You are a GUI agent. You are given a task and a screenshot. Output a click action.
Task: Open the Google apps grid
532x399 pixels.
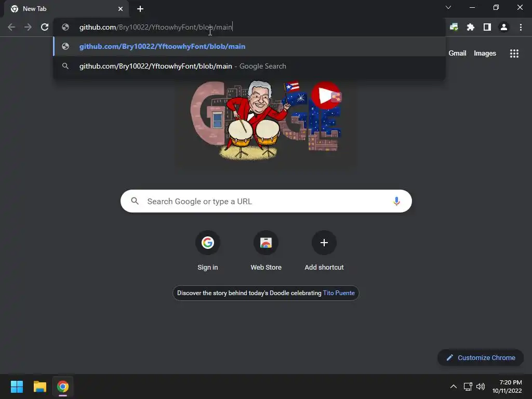click(514, 54)
